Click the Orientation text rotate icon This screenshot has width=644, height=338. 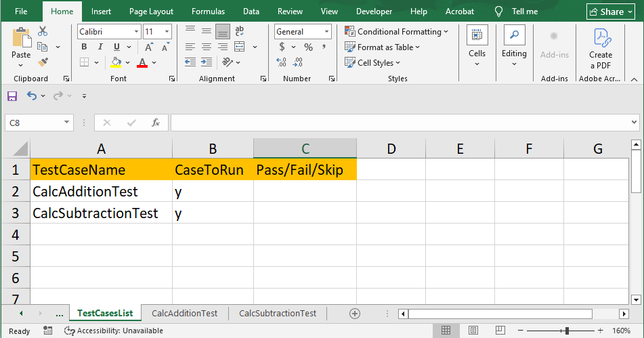point(227,62)
